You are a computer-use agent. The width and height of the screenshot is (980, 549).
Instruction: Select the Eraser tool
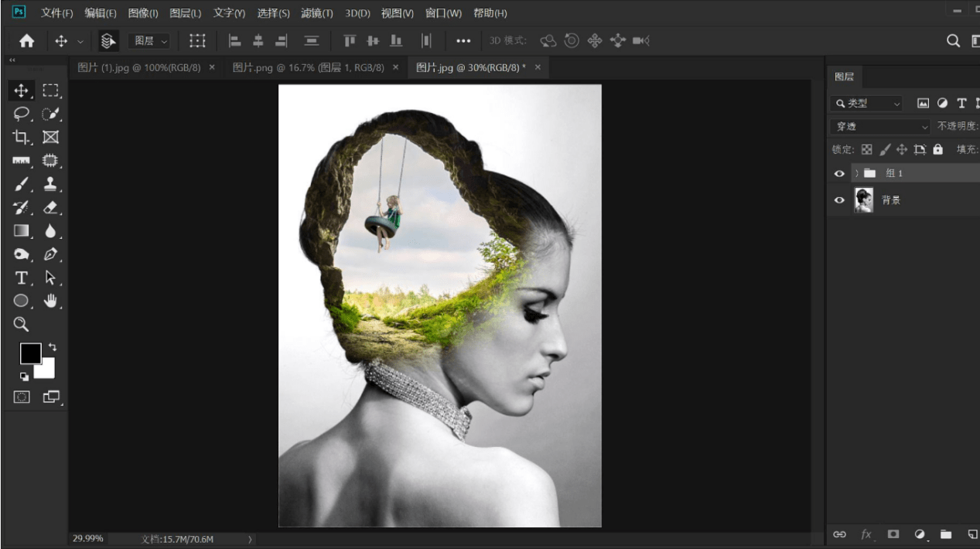click(x=50, y=207)
